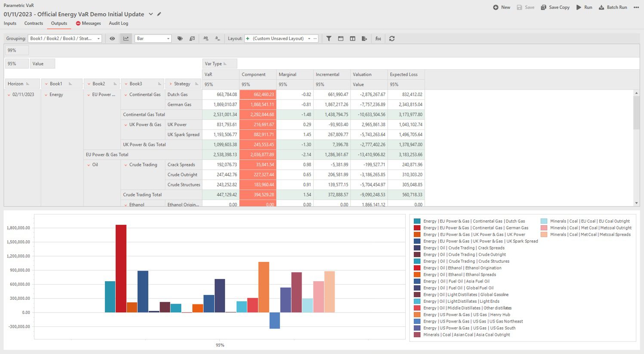Click the Component column header
This screenshot has height=354, width=644.
[x=258, y=75]
